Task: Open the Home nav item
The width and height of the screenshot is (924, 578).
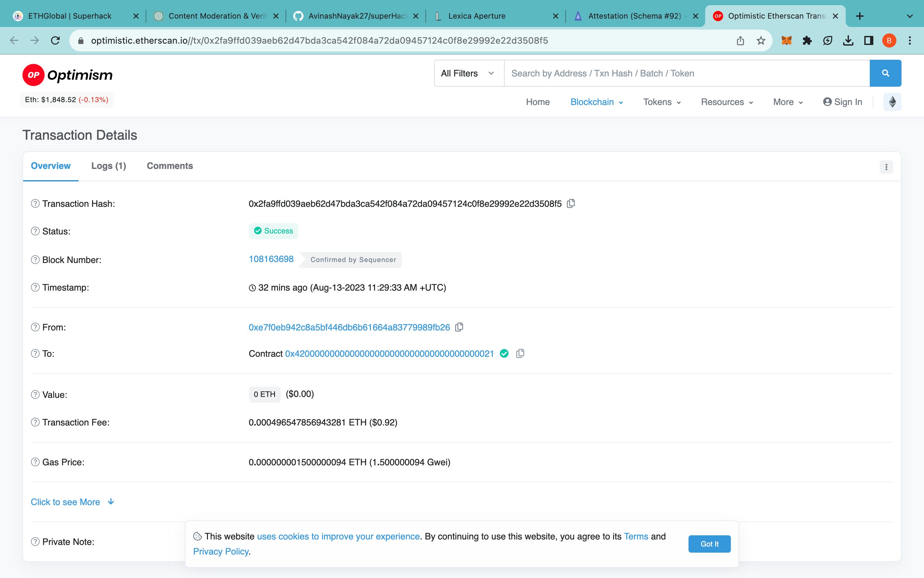Action: tap(538, 102)
